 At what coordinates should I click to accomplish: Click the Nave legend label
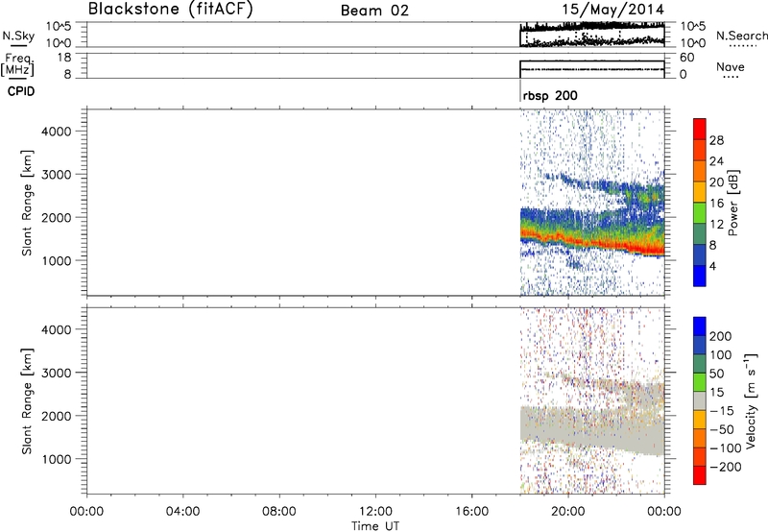point(731,66)
